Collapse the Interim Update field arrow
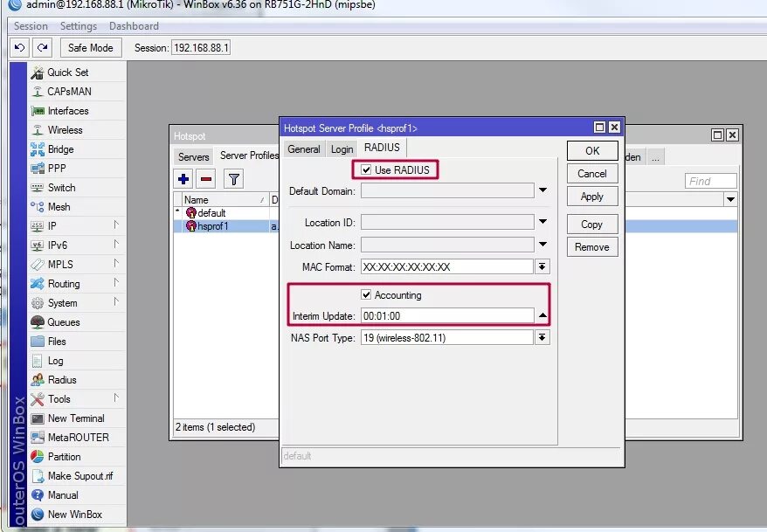Image resolution: width=767 pixels, height=532 pixels. point(543,316)
